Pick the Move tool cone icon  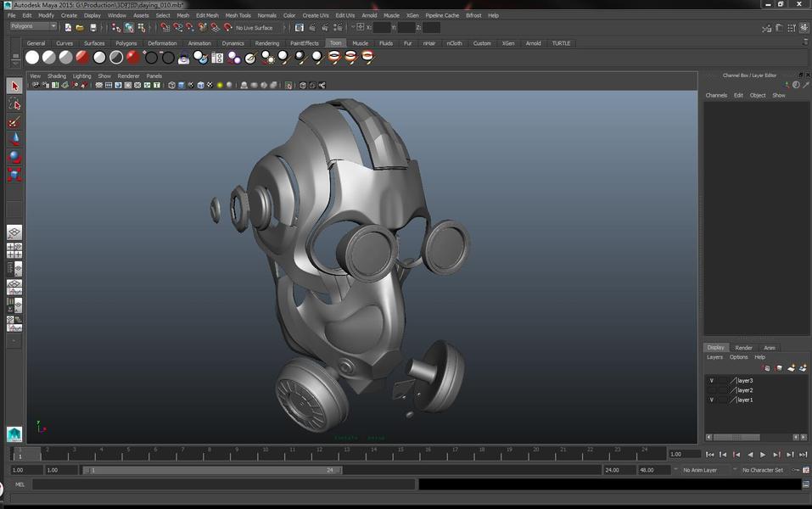point(14,139)
